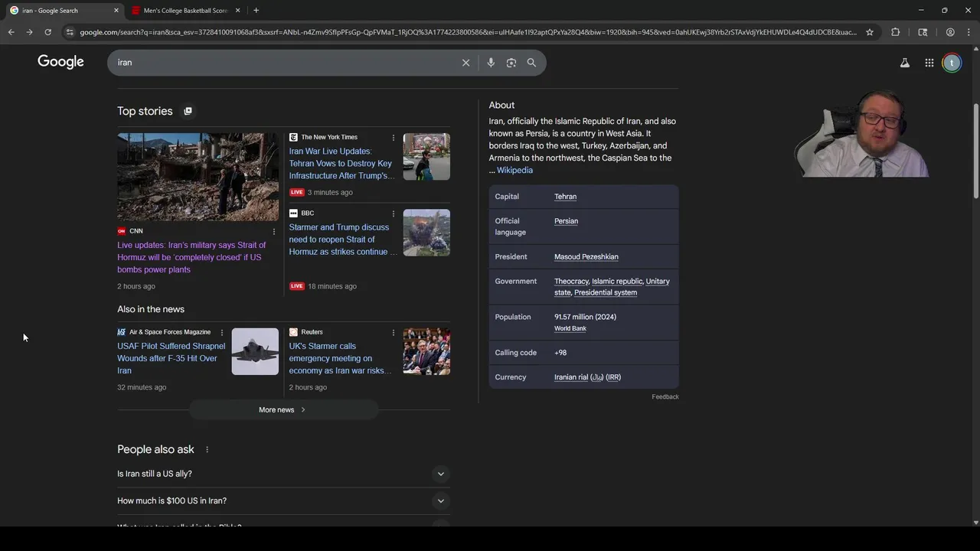
Task: Open the Wikipedia link in About
Action: click(514, 170)
